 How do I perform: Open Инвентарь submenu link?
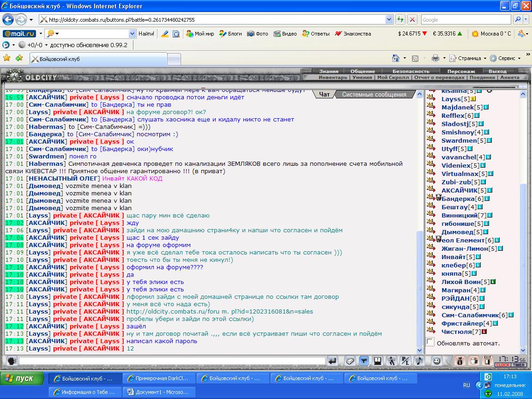pyautogui.click(x=333, y=78)
